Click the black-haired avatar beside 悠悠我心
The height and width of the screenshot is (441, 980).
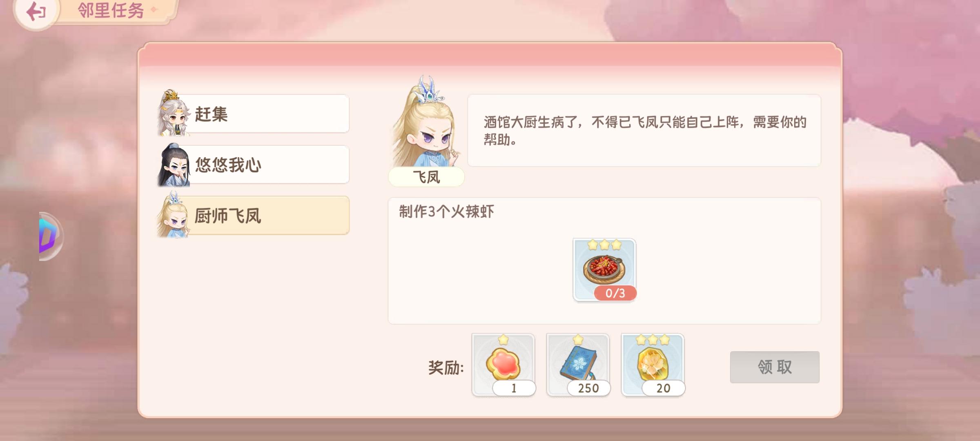pyautogui.click(x=174, y=165)
